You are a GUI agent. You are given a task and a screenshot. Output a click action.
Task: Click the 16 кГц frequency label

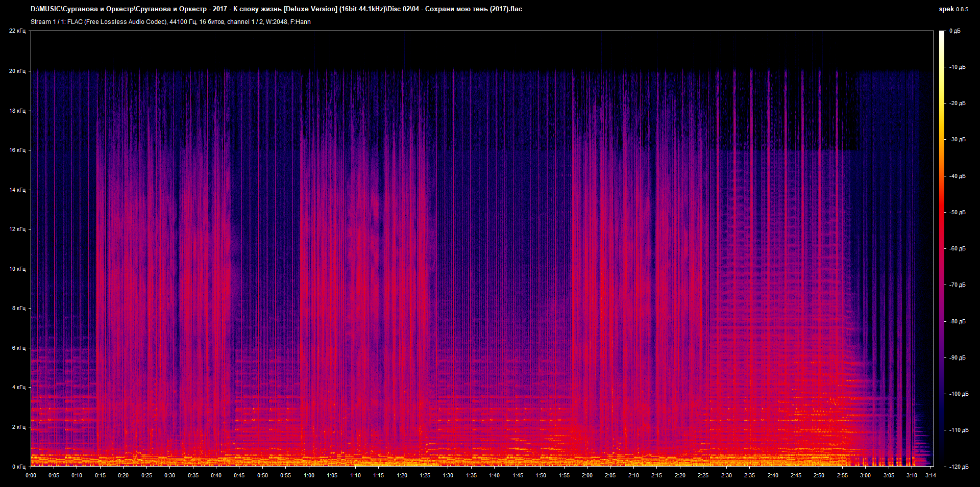(x=17, y=150)
